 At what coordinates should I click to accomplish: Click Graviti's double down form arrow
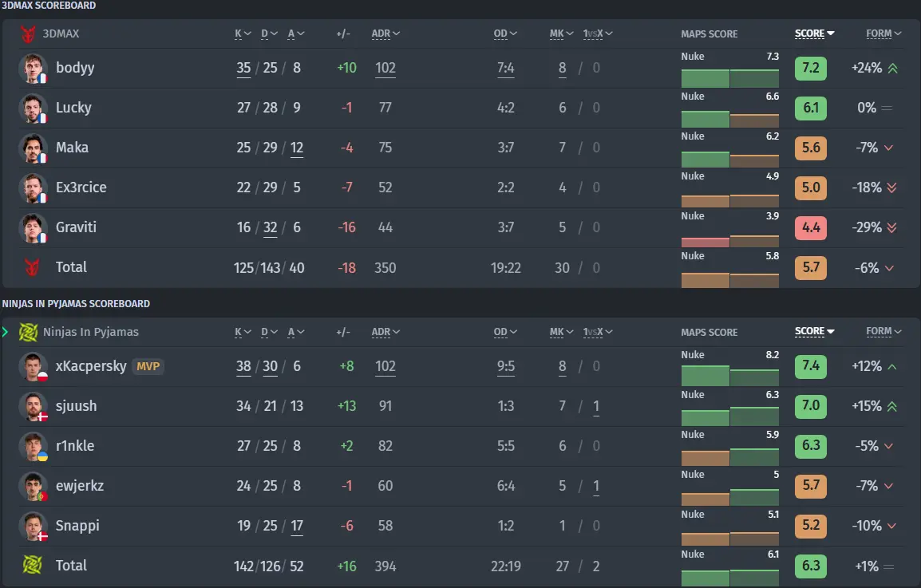pyautogui.click(x=891, y=228)
